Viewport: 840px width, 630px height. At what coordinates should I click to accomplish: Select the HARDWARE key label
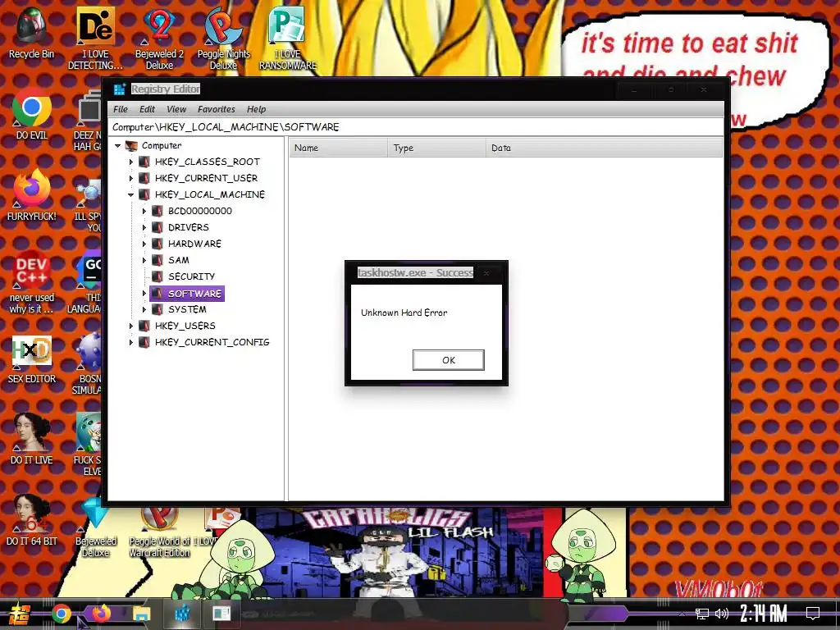[194, 244]
